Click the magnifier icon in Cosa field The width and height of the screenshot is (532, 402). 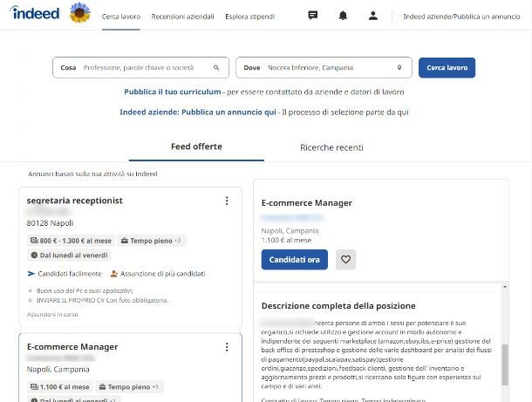tap(216, 67)
